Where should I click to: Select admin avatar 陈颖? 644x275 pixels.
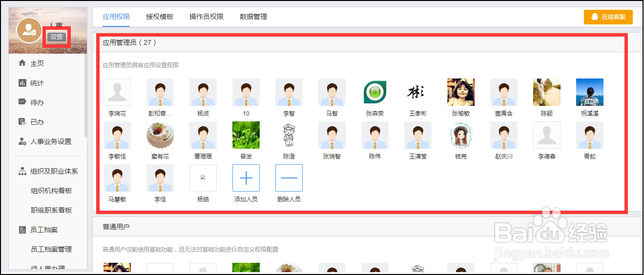coord(547,92)
